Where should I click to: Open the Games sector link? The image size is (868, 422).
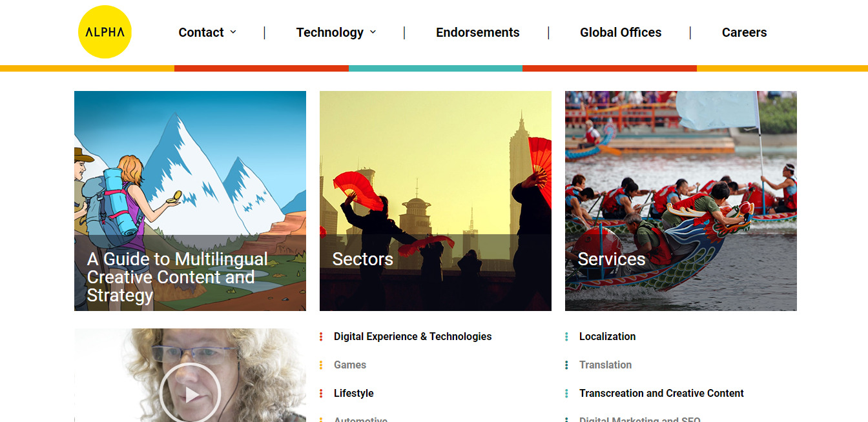(350, 365)
